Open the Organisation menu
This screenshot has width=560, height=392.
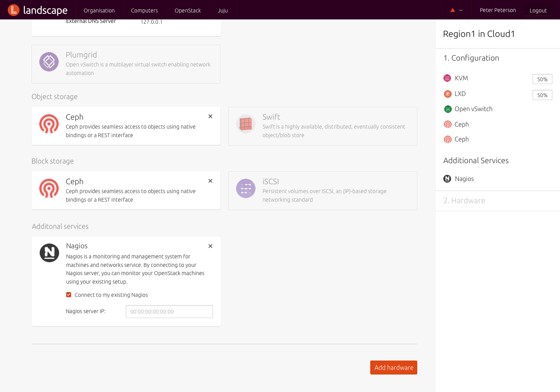pos(99,10)
